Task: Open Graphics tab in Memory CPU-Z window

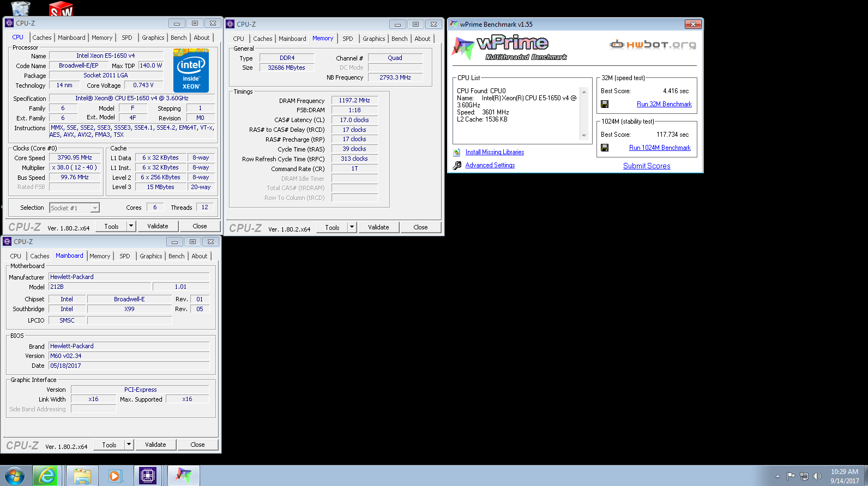Action: [374, 39]
